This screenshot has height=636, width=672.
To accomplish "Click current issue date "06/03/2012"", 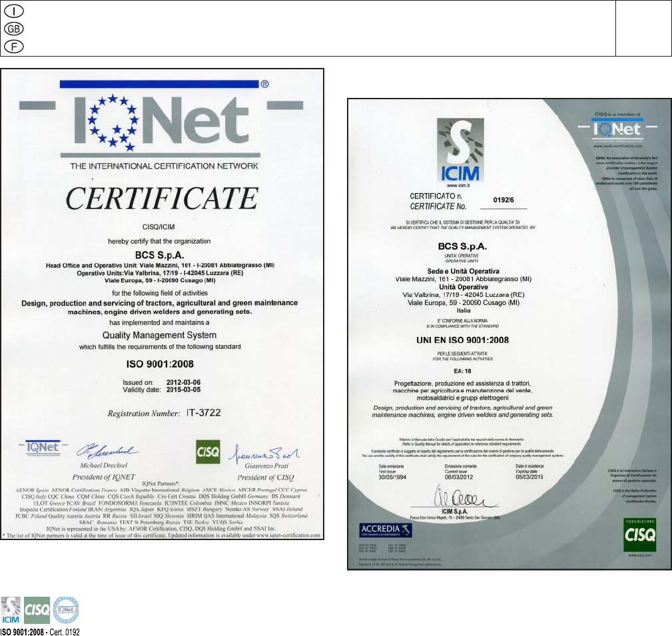I will coord(459,477).
